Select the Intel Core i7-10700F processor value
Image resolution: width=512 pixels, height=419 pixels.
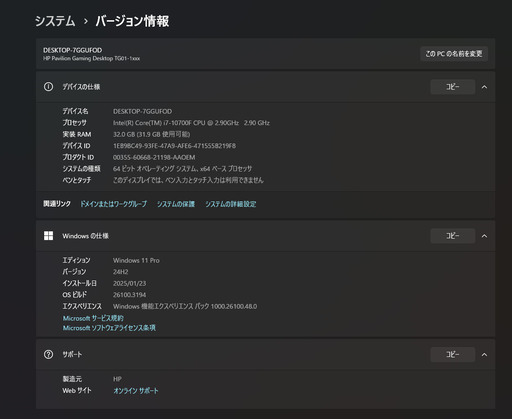click(x=191, y=123)
